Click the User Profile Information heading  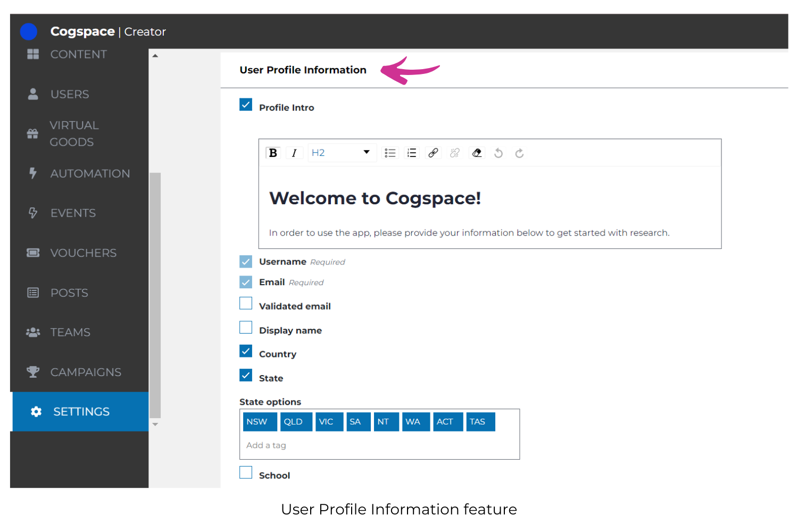point(303,70)
